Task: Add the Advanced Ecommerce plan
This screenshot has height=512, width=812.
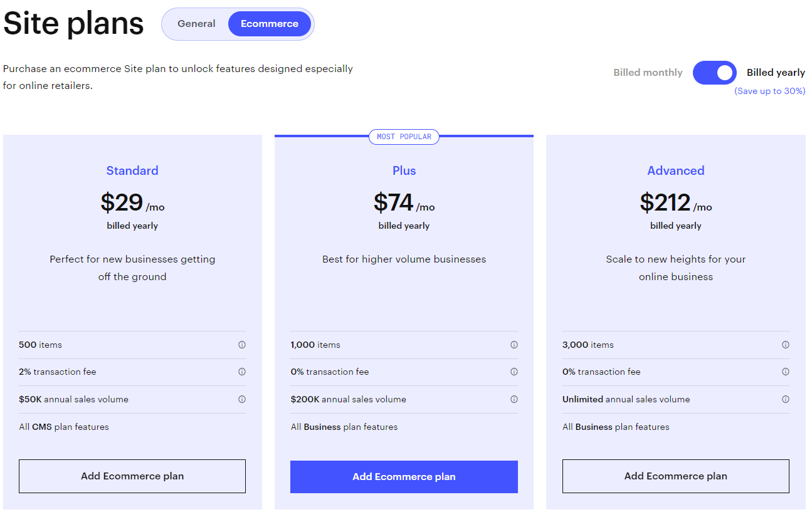Action: pos(675,476)
